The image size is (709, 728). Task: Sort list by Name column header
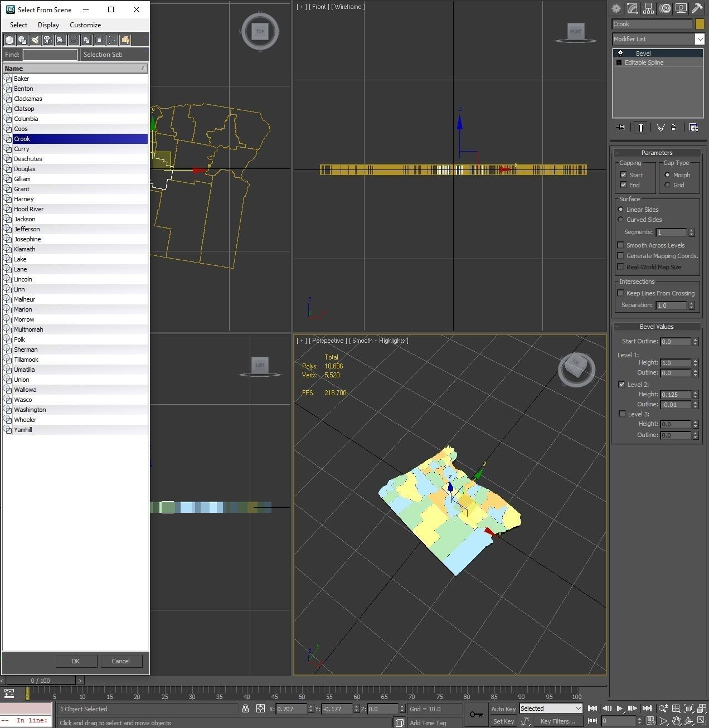(75, 68)
